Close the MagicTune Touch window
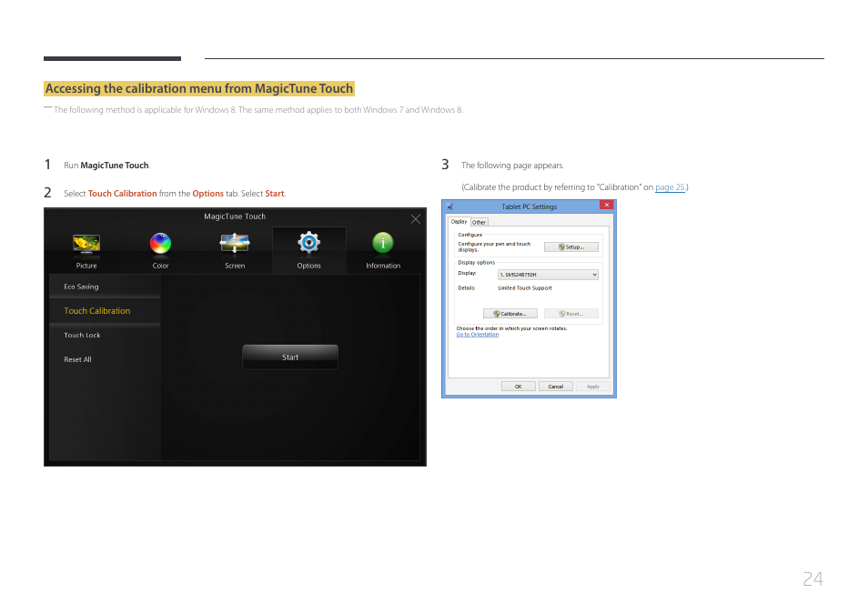 pyautogui.click(x=416, y=219)
